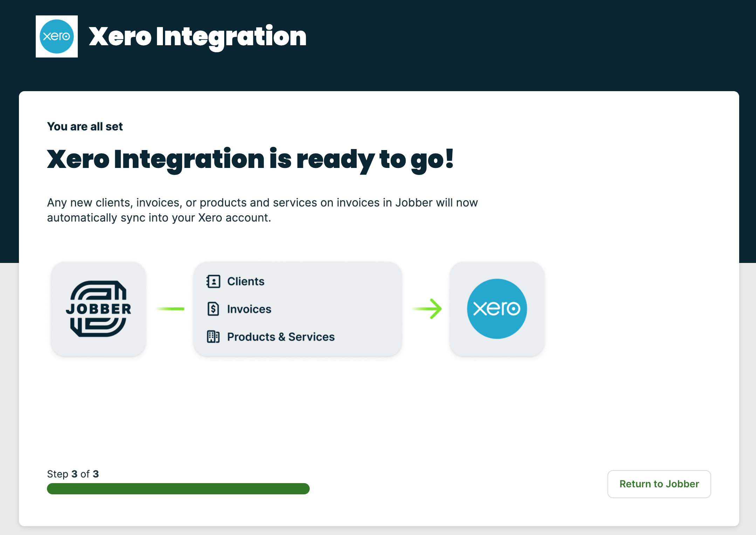The image size is (756, 535).
Task: Click the Clients label in sync list
Action: point(246,281)
